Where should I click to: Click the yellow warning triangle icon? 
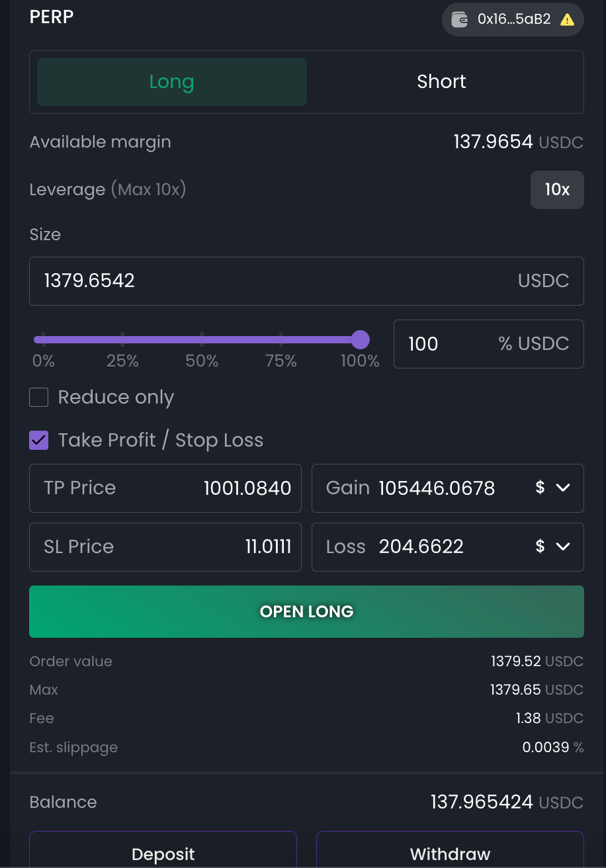[x=567, y=20]
